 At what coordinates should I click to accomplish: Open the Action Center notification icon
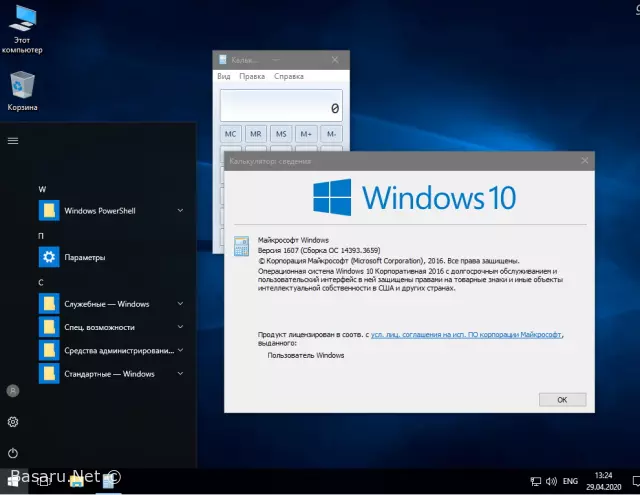click(636, 482)
